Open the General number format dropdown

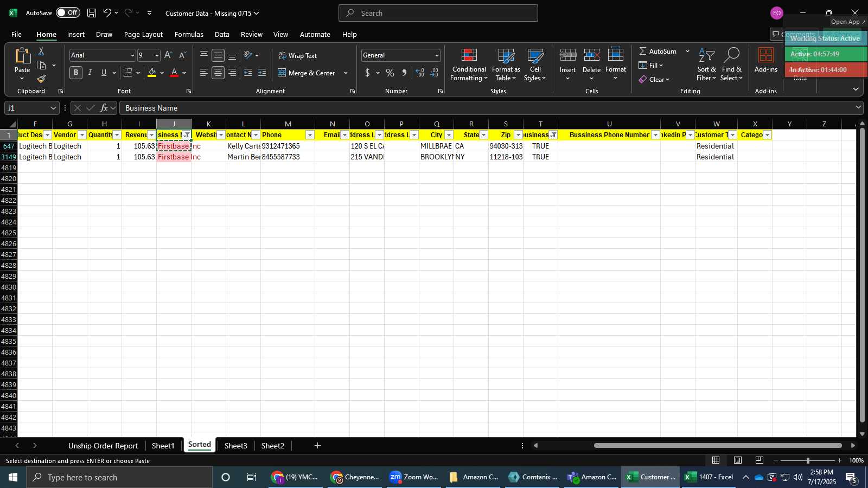coord(437,55)
